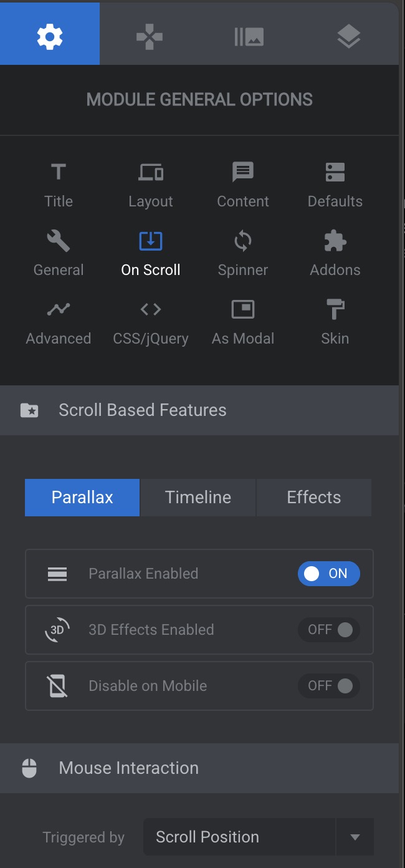Open General wrench icon settings
This screenshot has height=868, width=405.
tap(59, 241)
